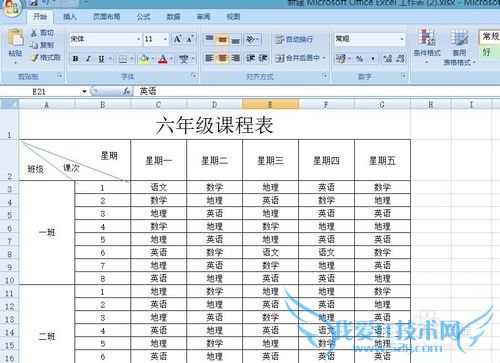Image resolution: width=500 pixels, height=363 pixels.
Task: Switch to the Review tab
Action: [203, 17]
